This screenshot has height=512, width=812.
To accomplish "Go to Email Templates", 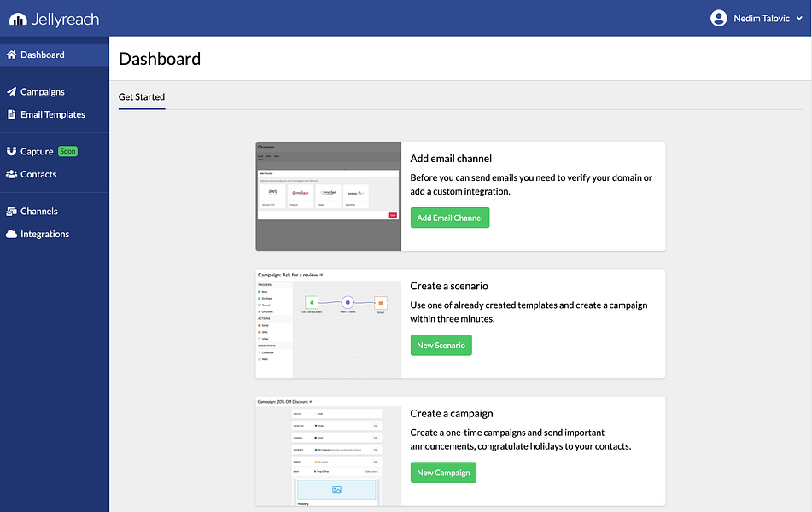I will (x=55, y=114).
